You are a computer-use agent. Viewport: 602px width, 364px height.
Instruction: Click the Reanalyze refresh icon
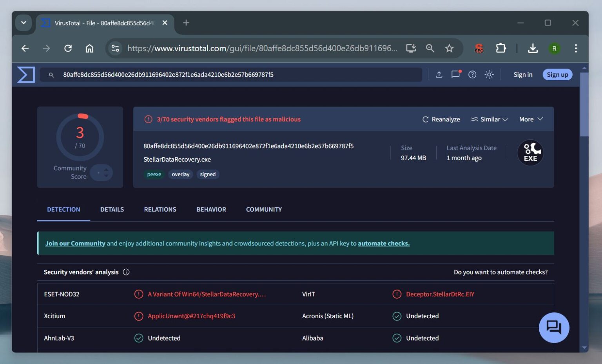(x=426, y=119)
